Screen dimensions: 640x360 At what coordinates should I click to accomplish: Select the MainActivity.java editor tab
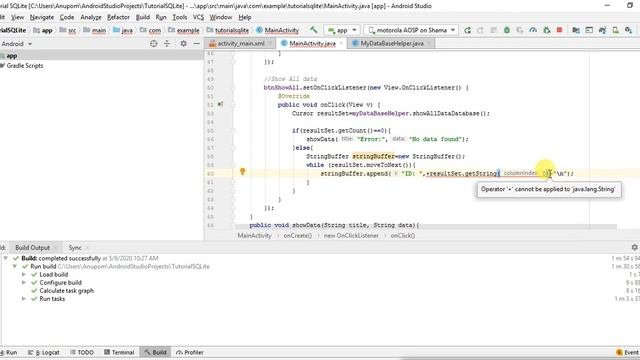pyautogui.click(x=312, y=43)
